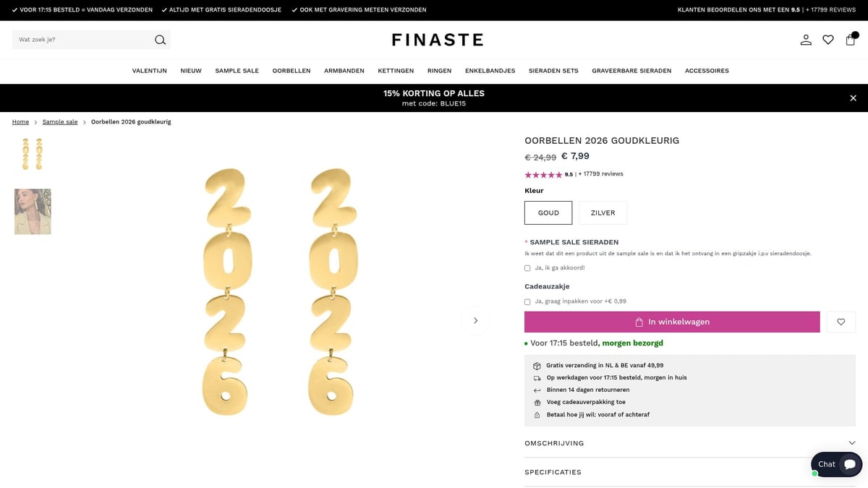Enable gift wrapping for +€ 0,99
The image size is (868, 488).
pos(527,301)
